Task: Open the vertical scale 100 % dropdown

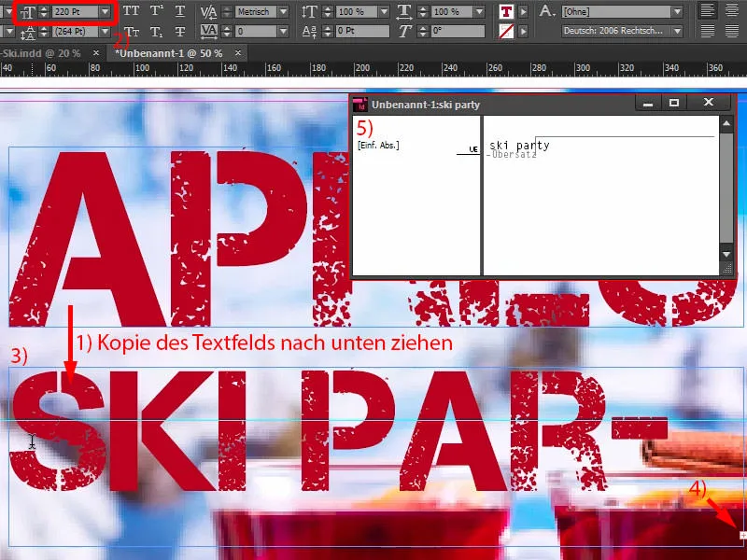Action: pos(384,11)
